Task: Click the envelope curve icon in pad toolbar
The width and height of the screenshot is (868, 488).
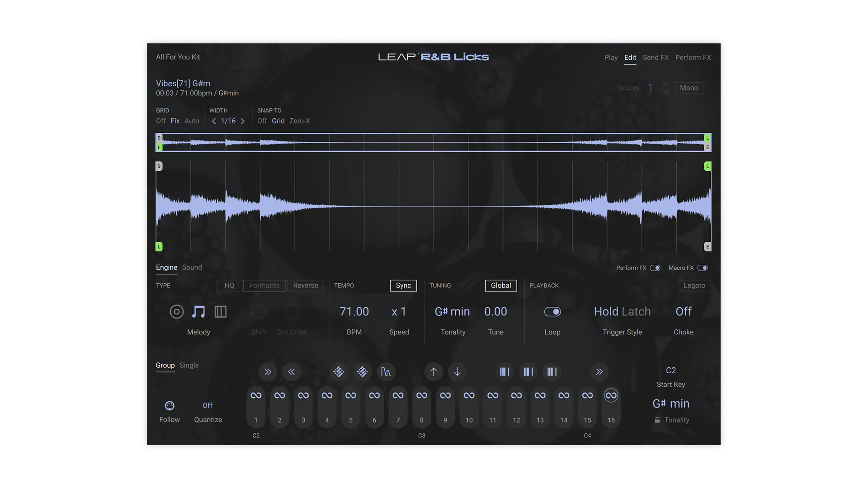Action: click(387, 372)
